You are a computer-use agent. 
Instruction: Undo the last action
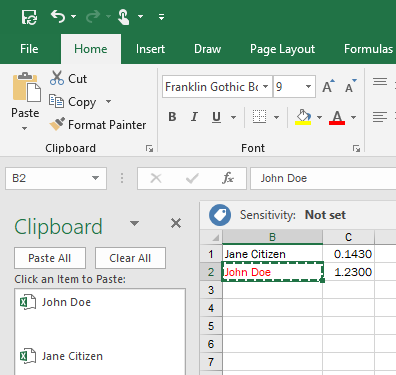58,16
